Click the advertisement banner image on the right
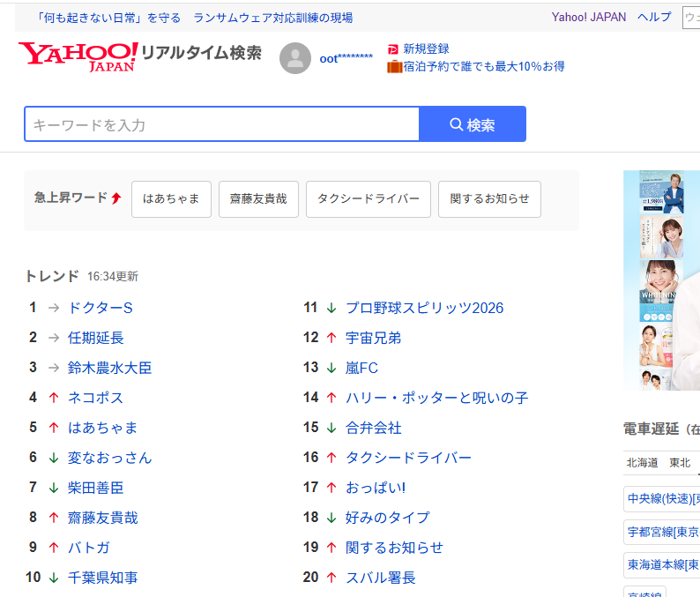700x597 pixels. click(x=661, y=280)
